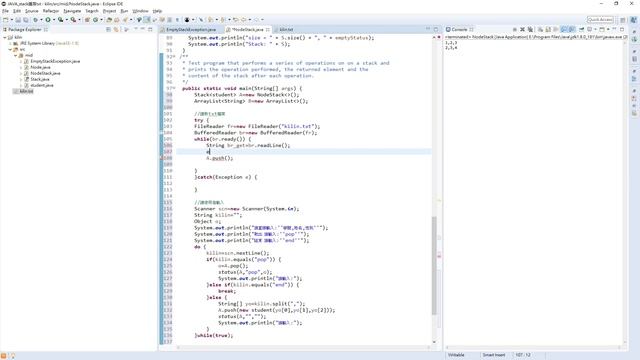Collapse the src folder node
The image size is (640, 360).
coord(10,49)
